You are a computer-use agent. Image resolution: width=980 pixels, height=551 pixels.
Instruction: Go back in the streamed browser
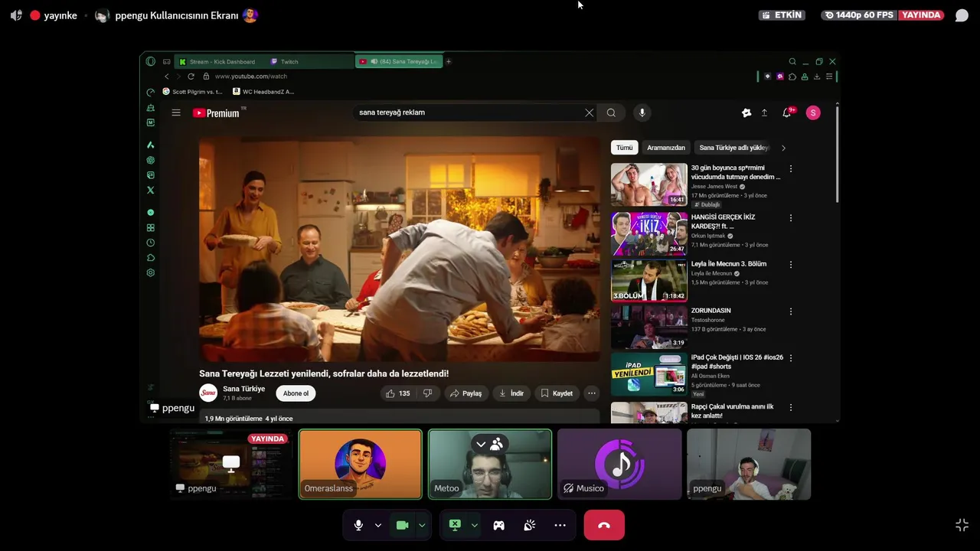tap(167, 77)
